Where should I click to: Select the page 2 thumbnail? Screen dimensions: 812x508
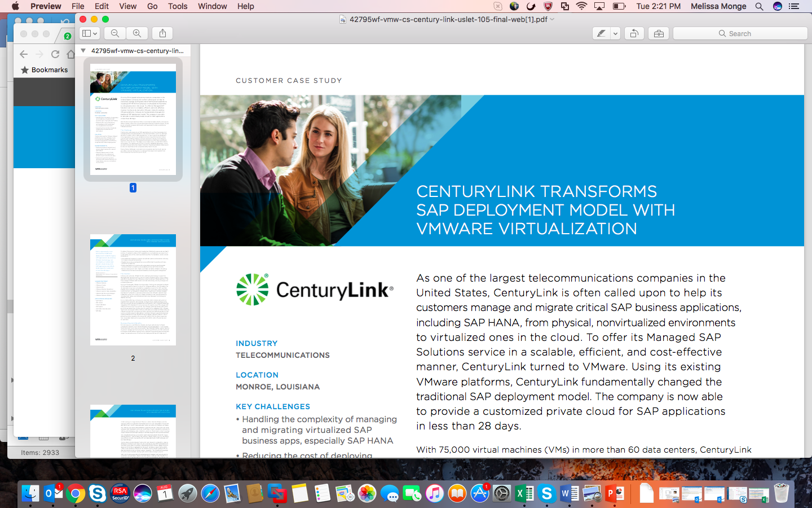(133, 290)
